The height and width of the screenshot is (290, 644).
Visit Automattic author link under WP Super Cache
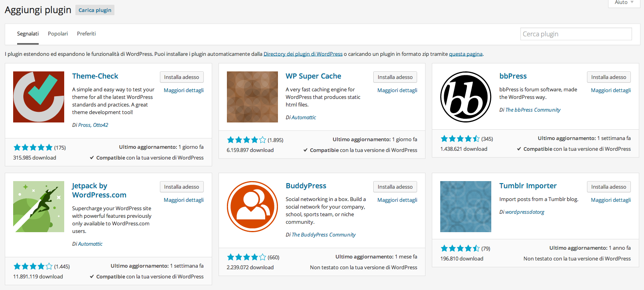(304, 118)
